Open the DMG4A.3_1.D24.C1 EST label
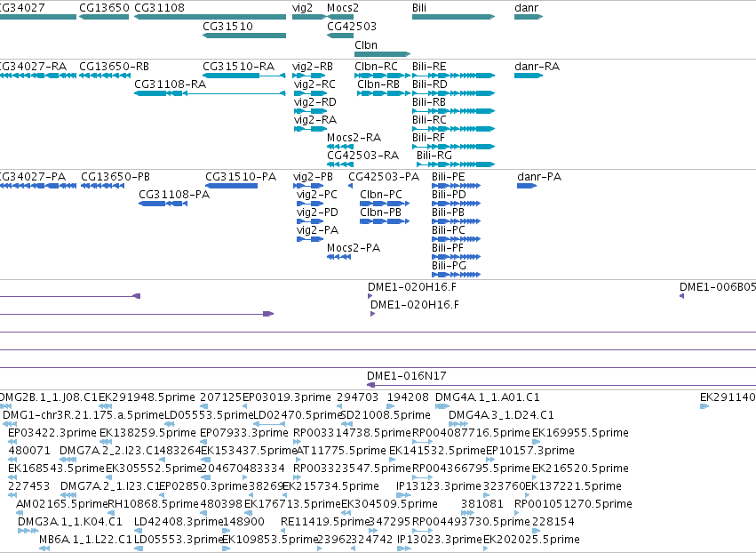 click(501, 415)
